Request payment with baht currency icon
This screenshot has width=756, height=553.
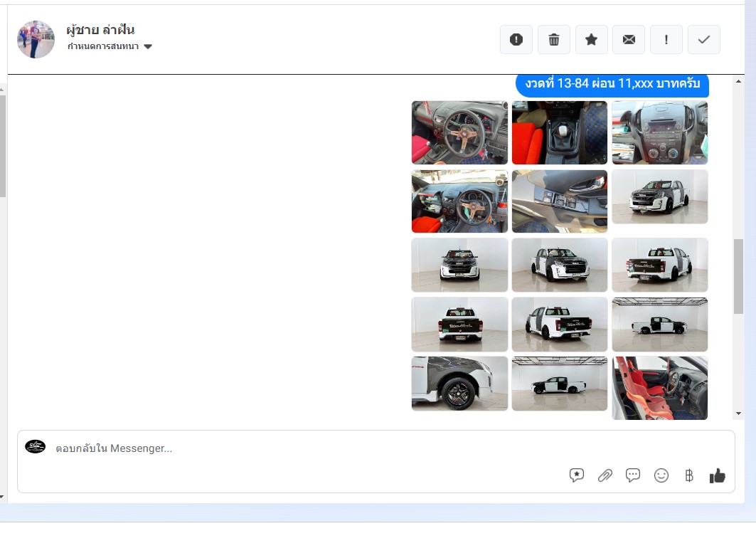(x=689, y=476)
